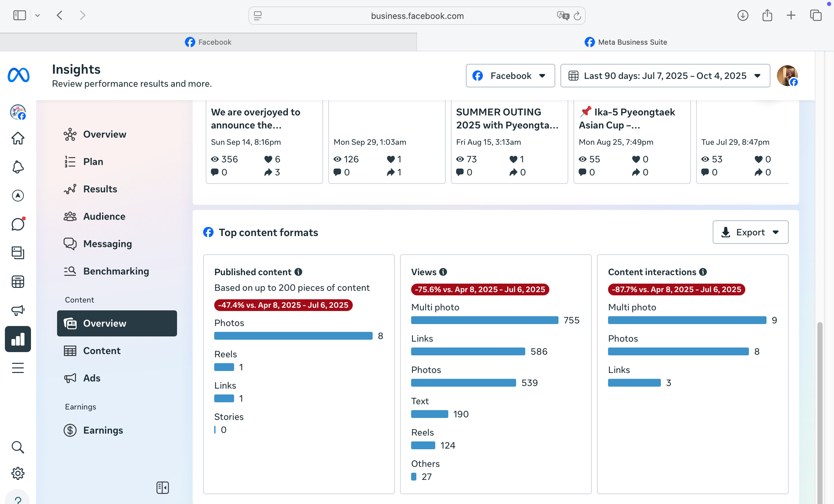Toggle the Safari sidebar button
834x504 pixels.
19,15
